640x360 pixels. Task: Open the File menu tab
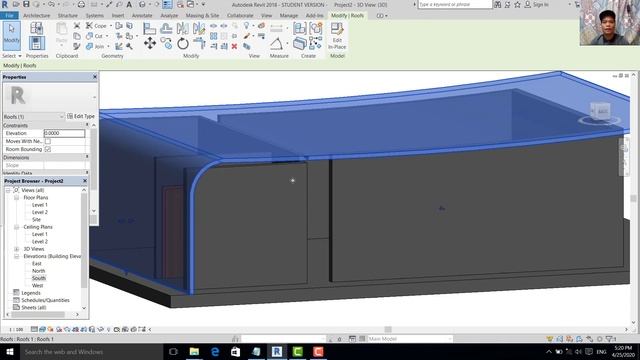[9, 16]
